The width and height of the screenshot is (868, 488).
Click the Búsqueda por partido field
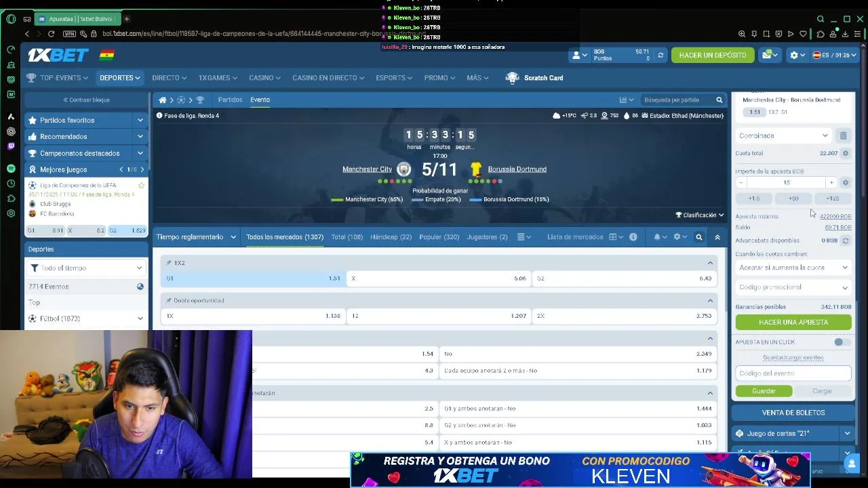coord(678,100)
